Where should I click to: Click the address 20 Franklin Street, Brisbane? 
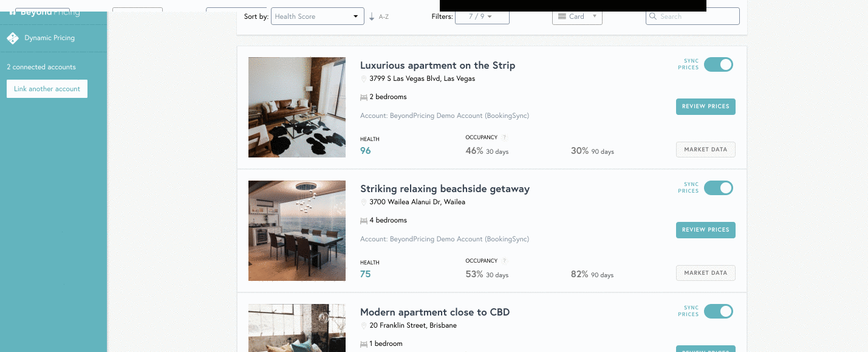point(413,325)
